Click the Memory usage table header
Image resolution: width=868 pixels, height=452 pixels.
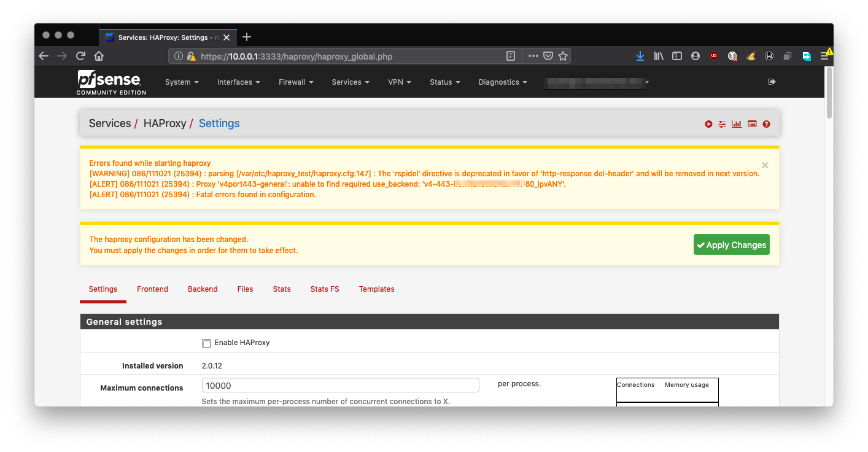pyautogui.click(x=686, y=385)
